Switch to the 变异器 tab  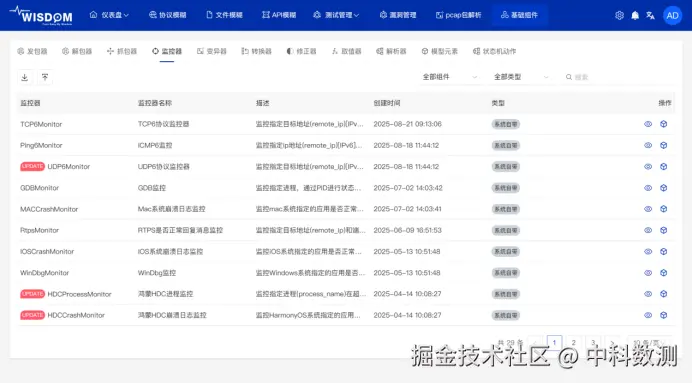(x=212, y=51)
